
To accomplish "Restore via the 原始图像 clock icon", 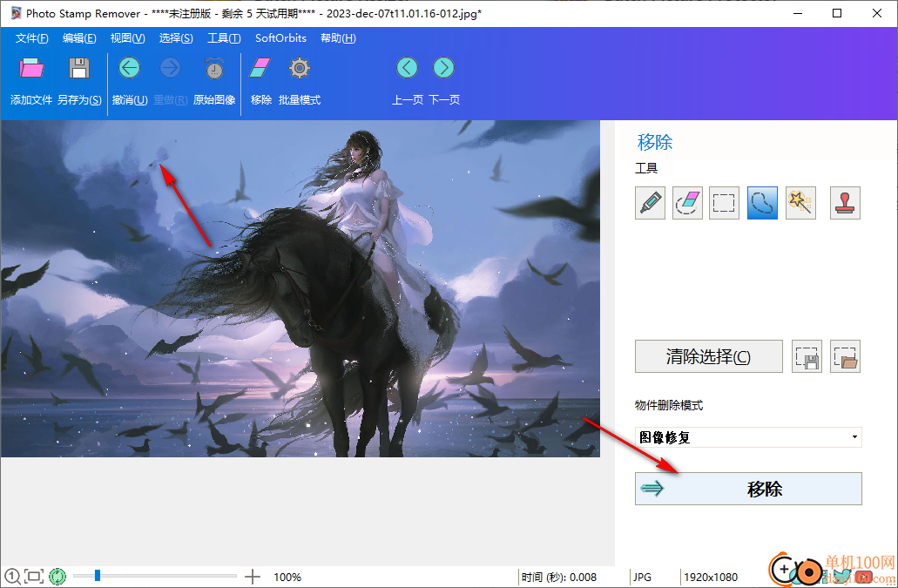I will coord(215,68).
